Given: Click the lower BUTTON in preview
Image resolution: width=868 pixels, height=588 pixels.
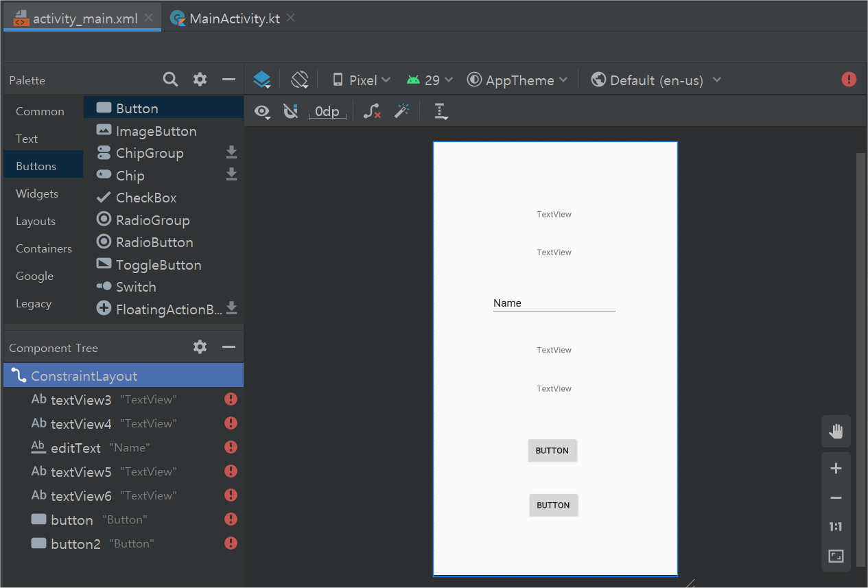Looking at the screenshot, I should click(553, 505).
